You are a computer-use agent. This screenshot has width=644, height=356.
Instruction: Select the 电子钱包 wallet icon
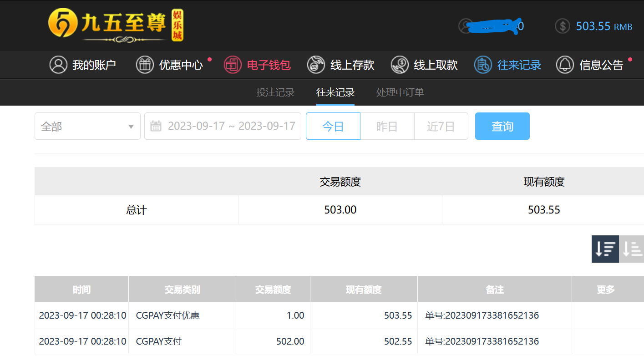(233, 65)
